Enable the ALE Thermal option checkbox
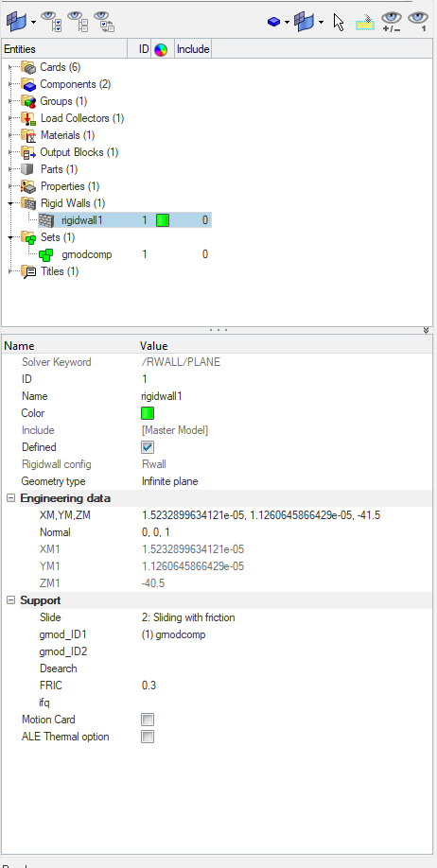Image resolution: width=437 pixels, height=868 pixels. click(x=148, y=737)
